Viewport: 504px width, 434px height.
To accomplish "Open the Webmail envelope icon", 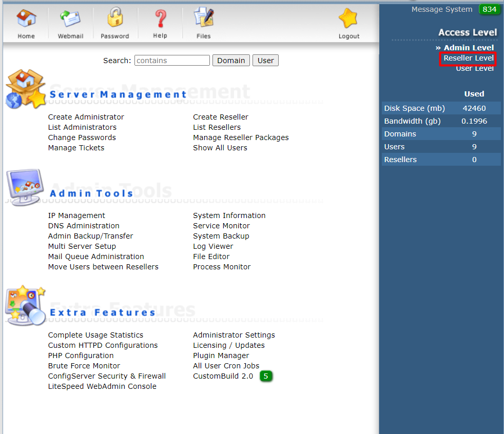I will point(70,19).
